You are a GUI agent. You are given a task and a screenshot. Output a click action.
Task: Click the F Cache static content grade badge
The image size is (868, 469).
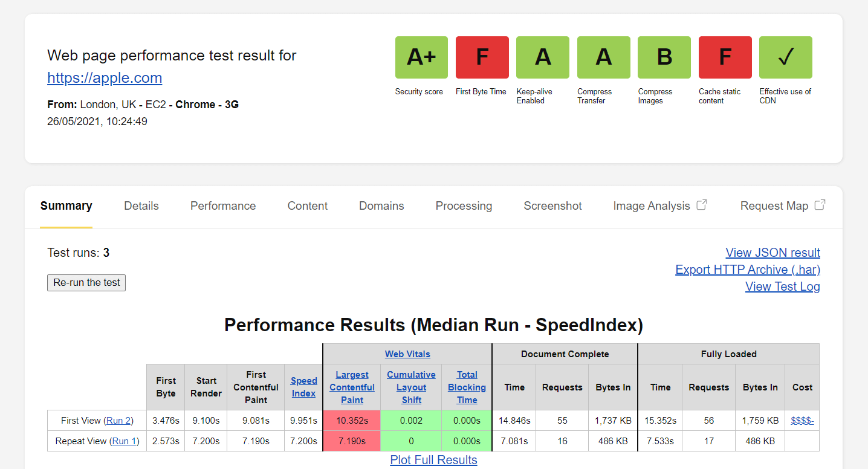(725, 57)
